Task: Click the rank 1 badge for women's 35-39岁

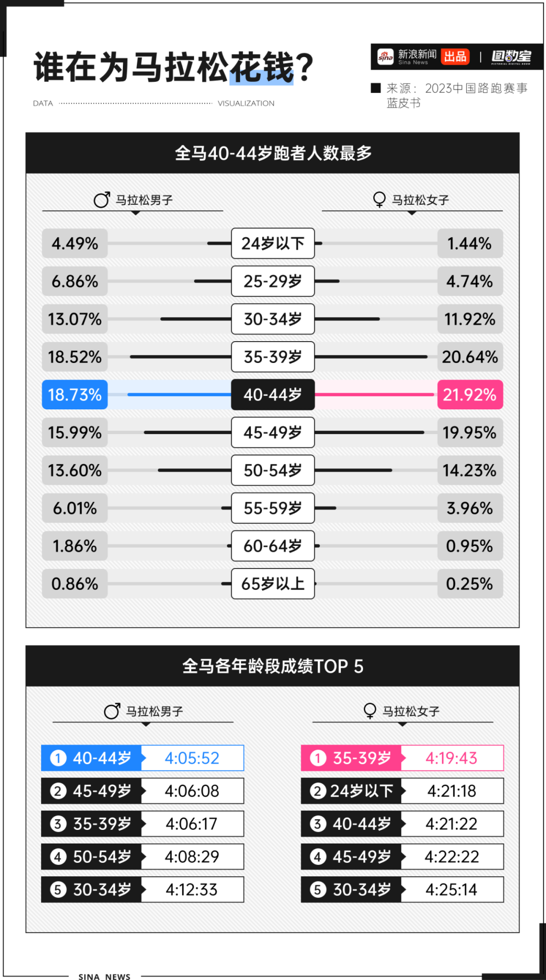Action: pyautogui.click(x=318, y=758)
